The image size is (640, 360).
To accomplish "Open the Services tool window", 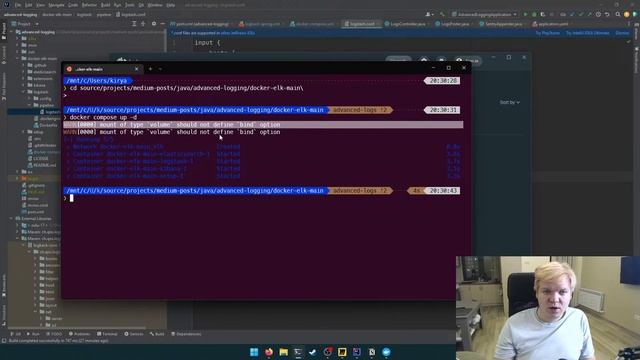I will 134,334.
